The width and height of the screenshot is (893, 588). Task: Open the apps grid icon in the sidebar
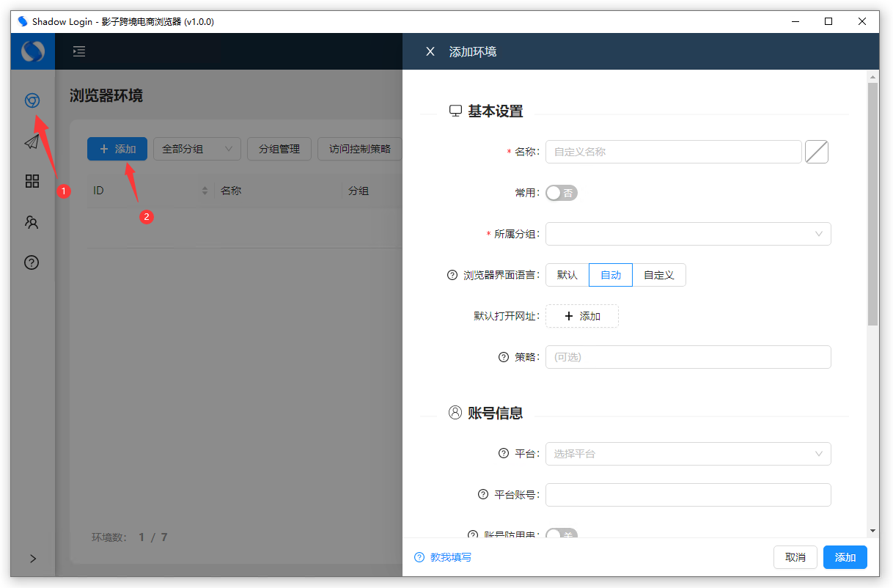click(32, 181)
